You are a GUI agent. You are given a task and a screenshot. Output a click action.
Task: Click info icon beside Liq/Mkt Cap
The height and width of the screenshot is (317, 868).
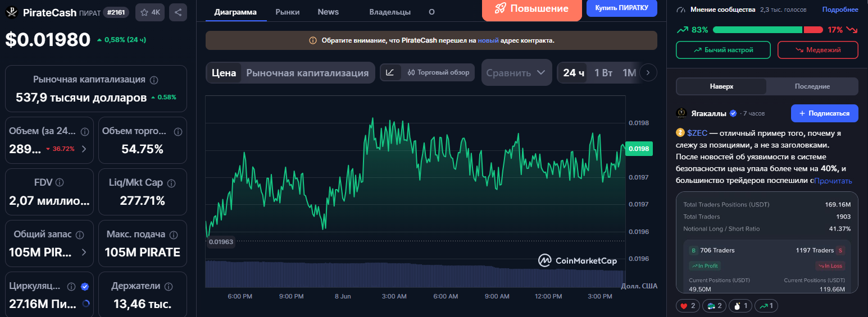click(171, 183)
